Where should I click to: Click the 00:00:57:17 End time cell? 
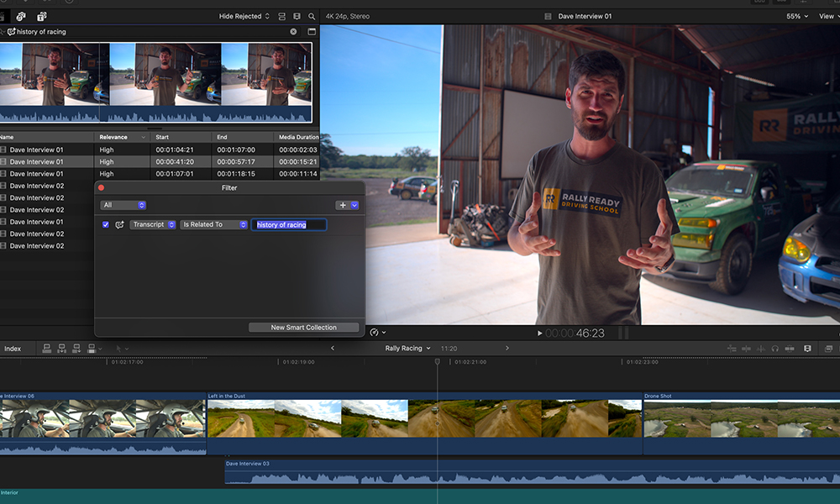click(x=236, y=162)
